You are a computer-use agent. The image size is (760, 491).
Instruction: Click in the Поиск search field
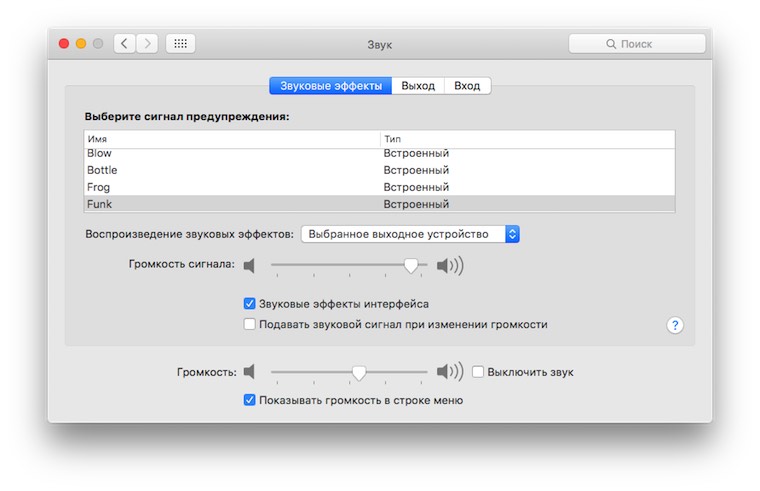(637, 44)
